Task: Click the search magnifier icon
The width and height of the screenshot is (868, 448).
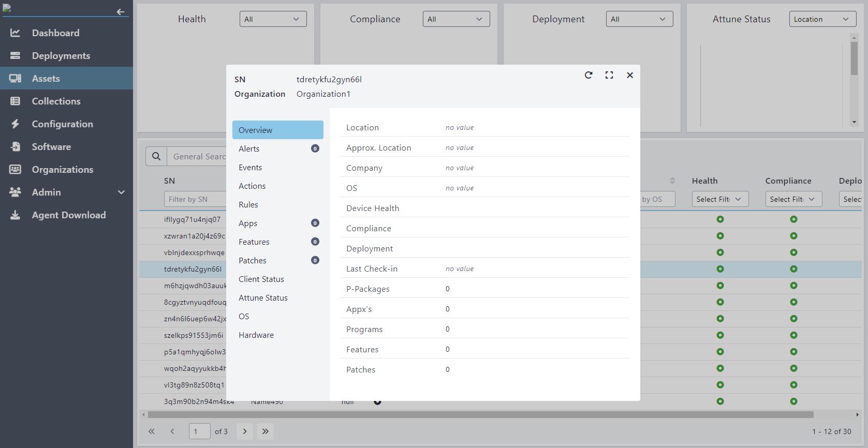Action: click(x=156, y=156)
